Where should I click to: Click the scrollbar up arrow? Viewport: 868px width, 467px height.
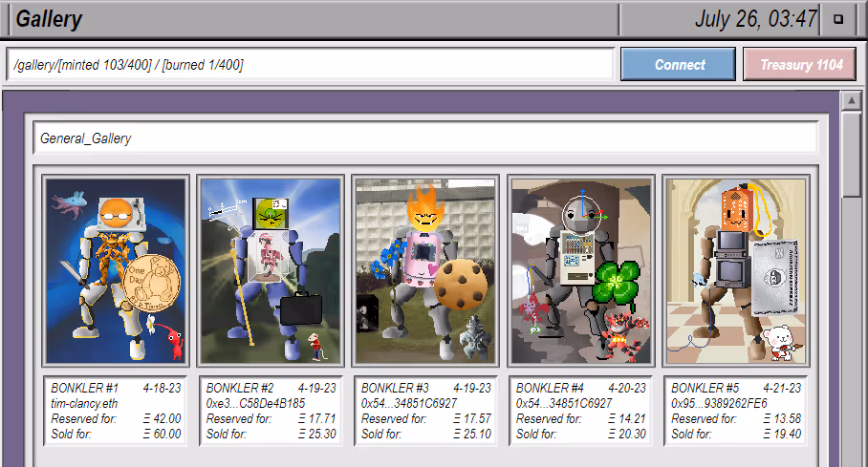pos(850,101)
